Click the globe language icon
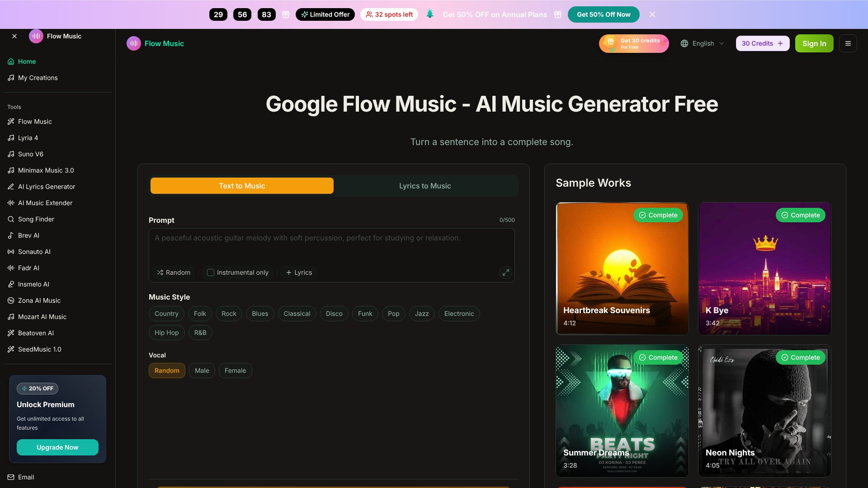 (684, 43)
